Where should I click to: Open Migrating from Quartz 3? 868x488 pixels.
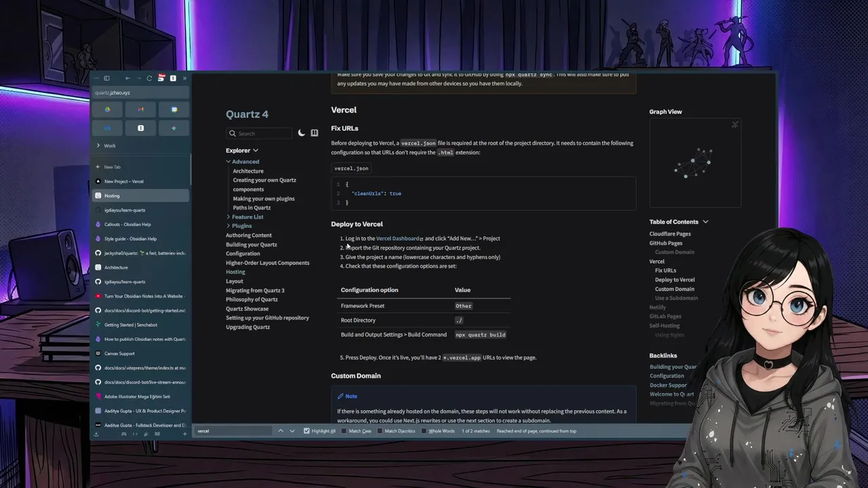click(255, 290)
